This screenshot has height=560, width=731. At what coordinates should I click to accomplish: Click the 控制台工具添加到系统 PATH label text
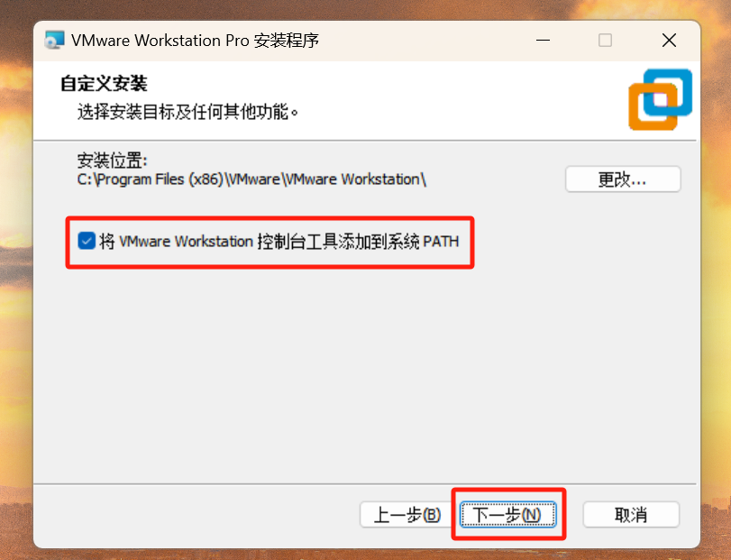[358, 242]
